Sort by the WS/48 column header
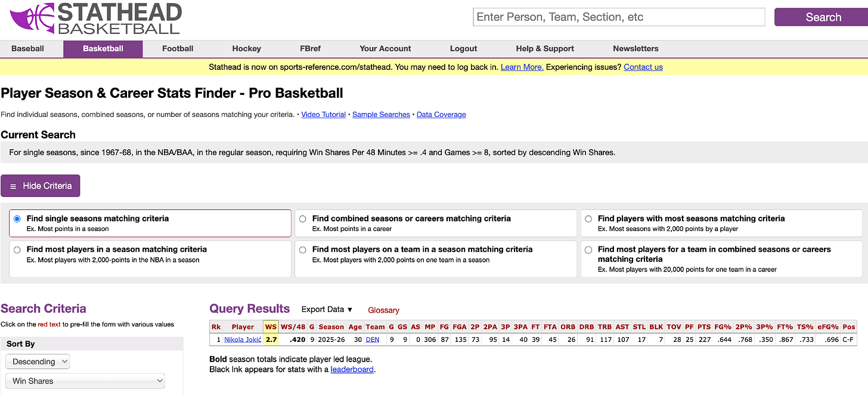Viewport: 868px width, 395px height. pos(293,326)
